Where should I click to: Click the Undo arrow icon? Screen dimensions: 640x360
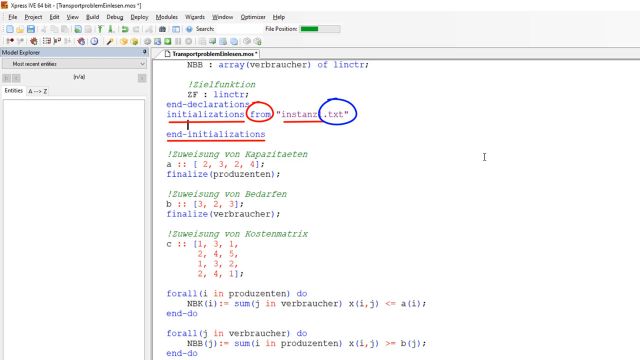(x=125, y=29)
